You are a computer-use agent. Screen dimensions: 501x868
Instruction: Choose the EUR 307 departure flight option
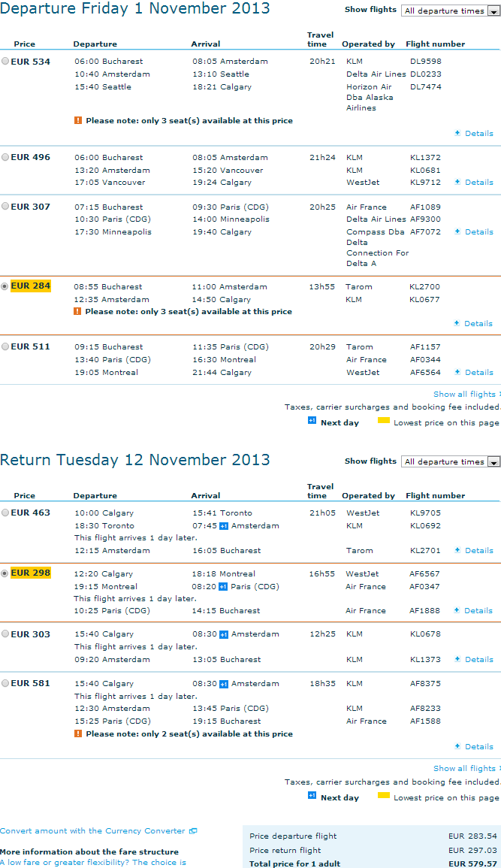coord(5,207)
